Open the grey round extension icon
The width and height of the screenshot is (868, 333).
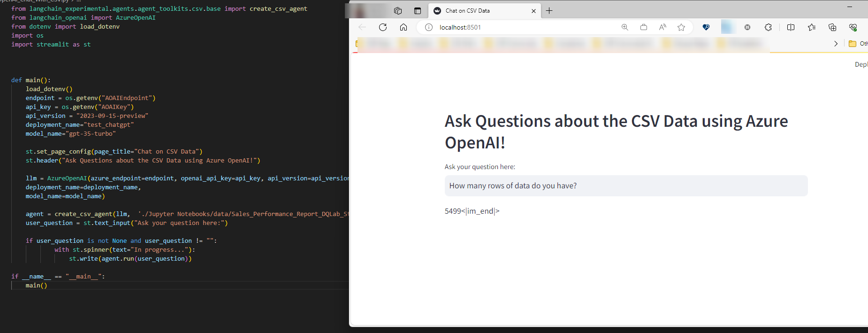747,27
